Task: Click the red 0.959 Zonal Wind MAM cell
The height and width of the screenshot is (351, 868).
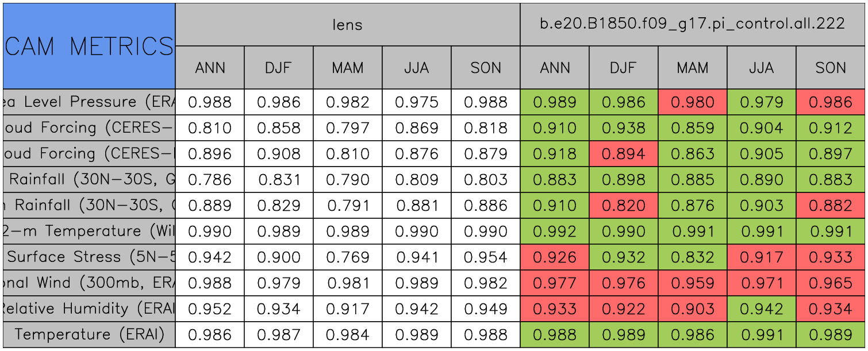Action: click(x=692, y=283)
